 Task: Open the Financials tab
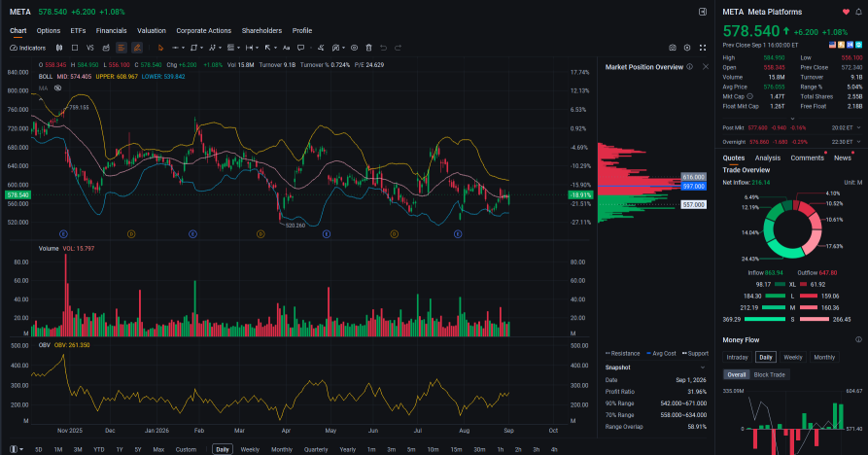coord(111,31)
